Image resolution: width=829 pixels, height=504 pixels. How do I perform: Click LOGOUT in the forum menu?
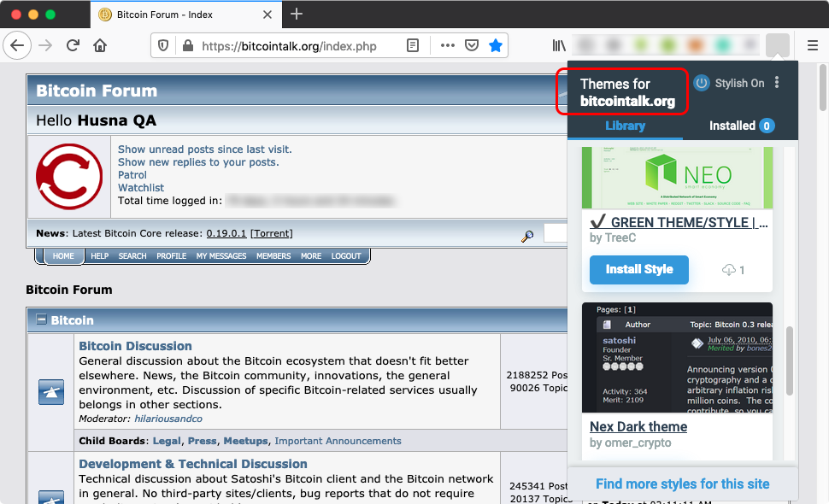[x=346, y=255]
